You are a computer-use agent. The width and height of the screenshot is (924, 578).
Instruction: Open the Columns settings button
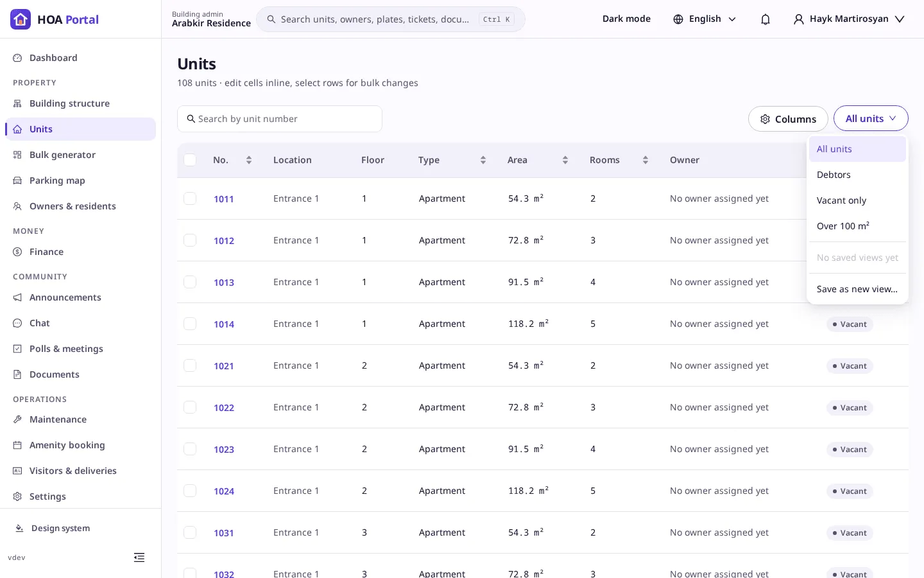pyautogui.click(x=788, y=119)
